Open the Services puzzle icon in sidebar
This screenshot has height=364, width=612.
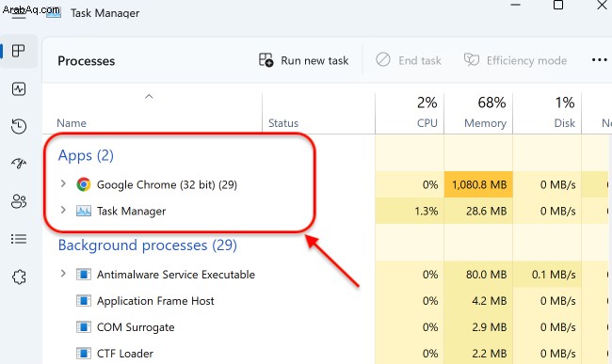pyautogui.click(x=18, y=277)
